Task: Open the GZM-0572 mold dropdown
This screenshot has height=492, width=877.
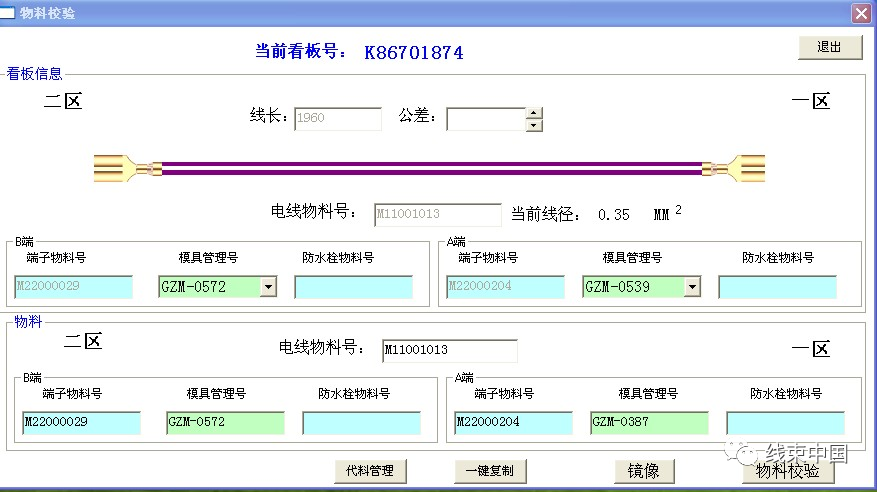Action: point(267,288)
